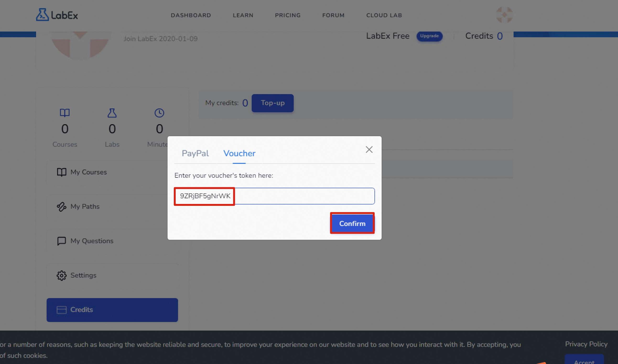This screenshot has width=618, height=364.
Task: Click the Courses book icon stat
Action: coord(65,113)
